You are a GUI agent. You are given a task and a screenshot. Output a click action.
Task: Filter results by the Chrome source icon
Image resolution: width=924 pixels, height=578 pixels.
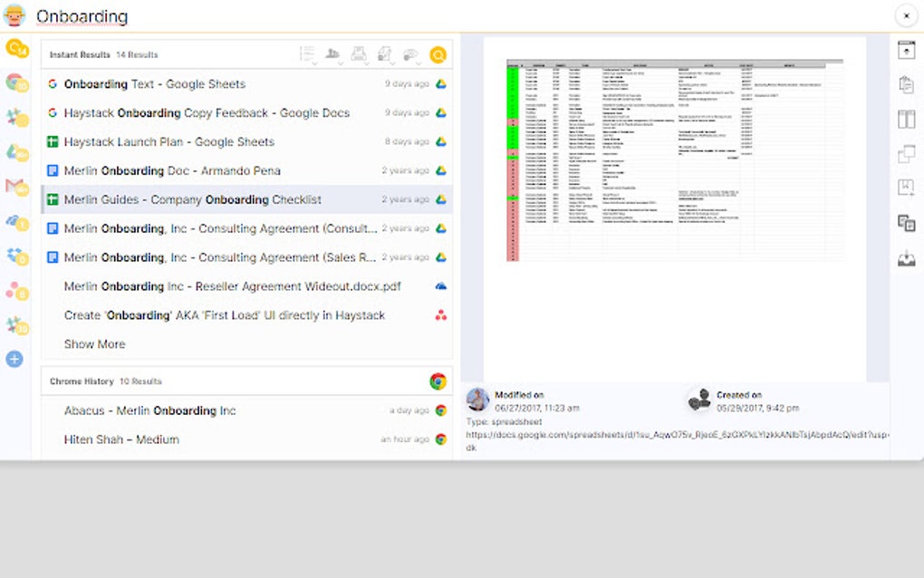[x=16, y=83]
